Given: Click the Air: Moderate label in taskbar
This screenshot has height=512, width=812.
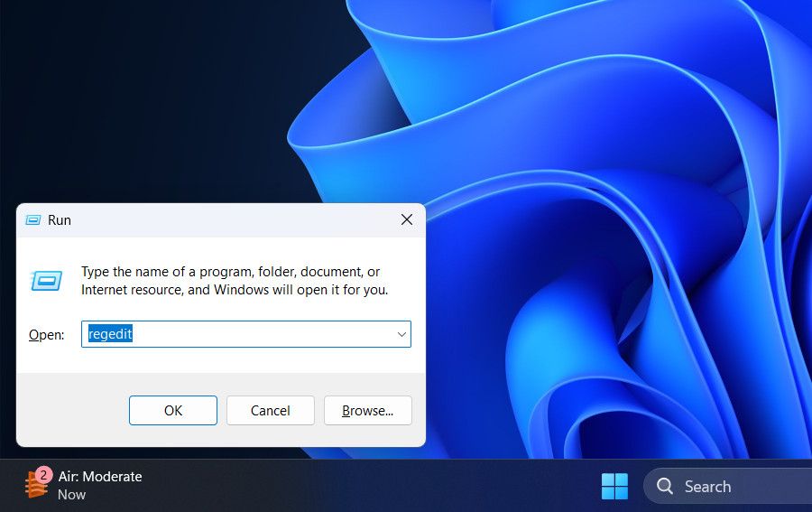Looking at the screenshot, I should click(x=100, y=476).
